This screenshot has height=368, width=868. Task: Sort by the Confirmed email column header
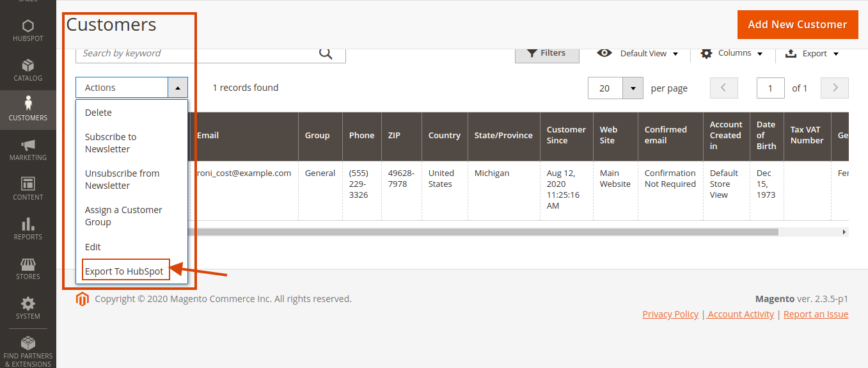pyautogui.click(x=670, y=136)
